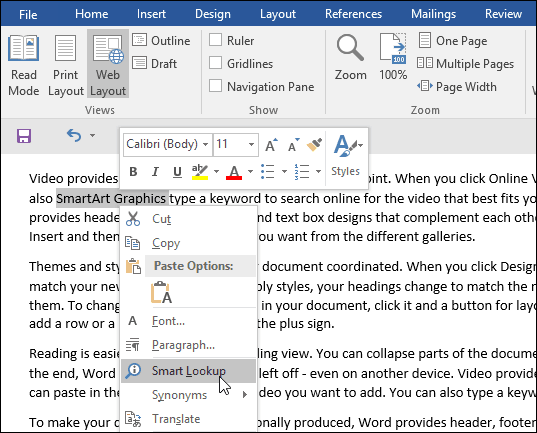
Task: Open the numbering library dropdown arrow
Action: click(x=319, y=171)
